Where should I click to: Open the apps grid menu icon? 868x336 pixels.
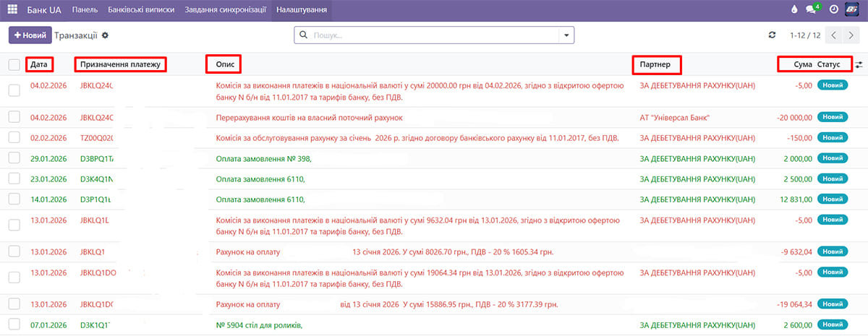tap(12, 10)
